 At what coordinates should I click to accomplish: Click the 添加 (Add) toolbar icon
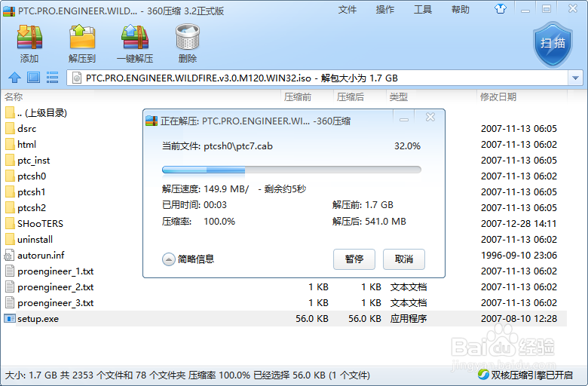pos(29,38)
